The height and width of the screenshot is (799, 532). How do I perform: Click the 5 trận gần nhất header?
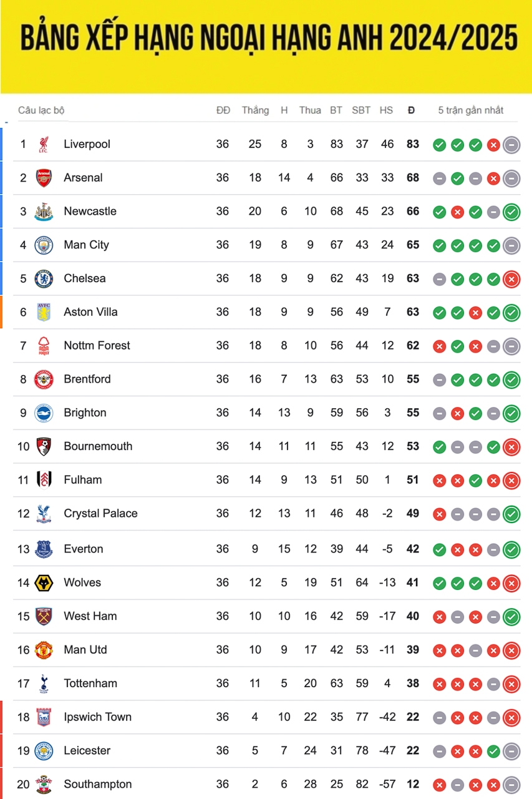(471, 110)
